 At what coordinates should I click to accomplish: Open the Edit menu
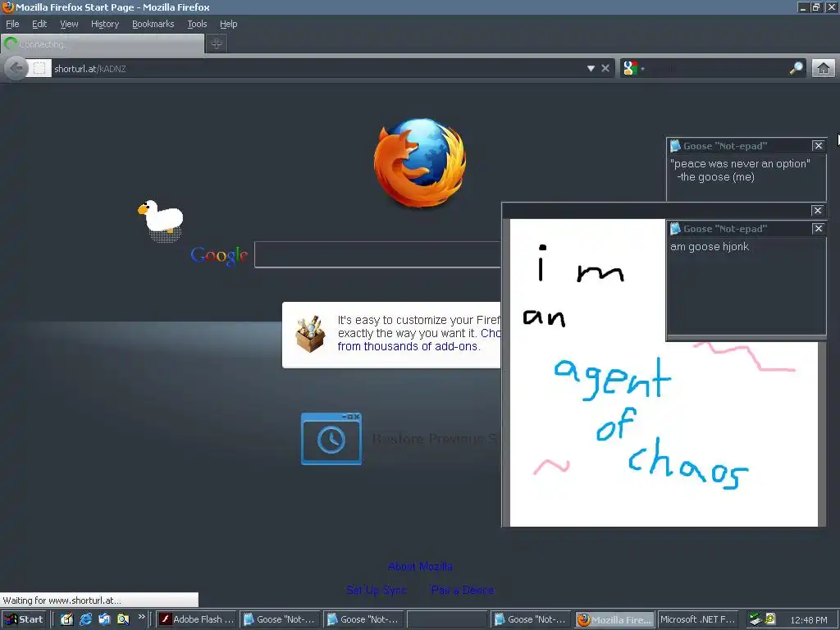point(39,24)
